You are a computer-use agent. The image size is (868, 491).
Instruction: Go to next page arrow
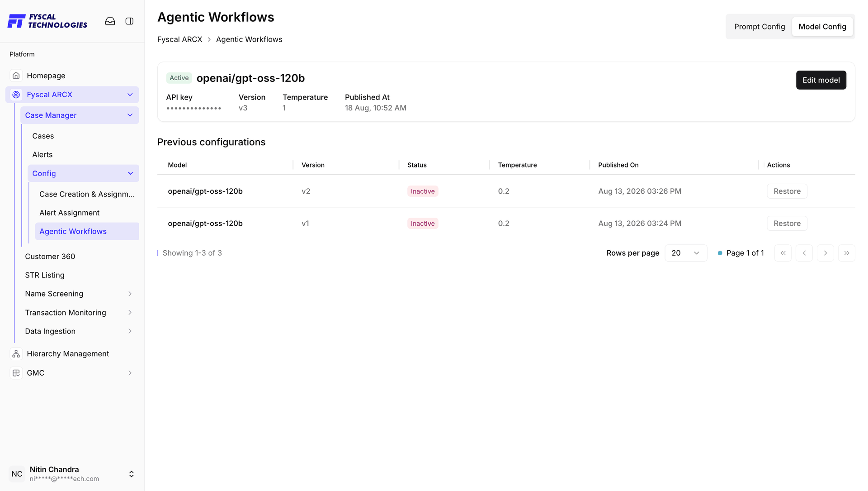[826, 253]
